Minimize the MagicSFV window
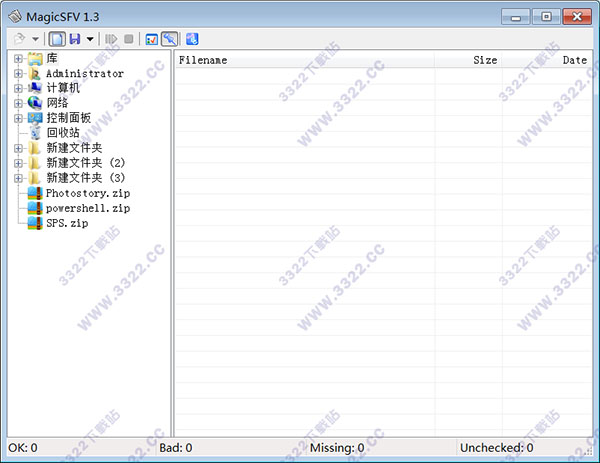 tap(516, 17)
